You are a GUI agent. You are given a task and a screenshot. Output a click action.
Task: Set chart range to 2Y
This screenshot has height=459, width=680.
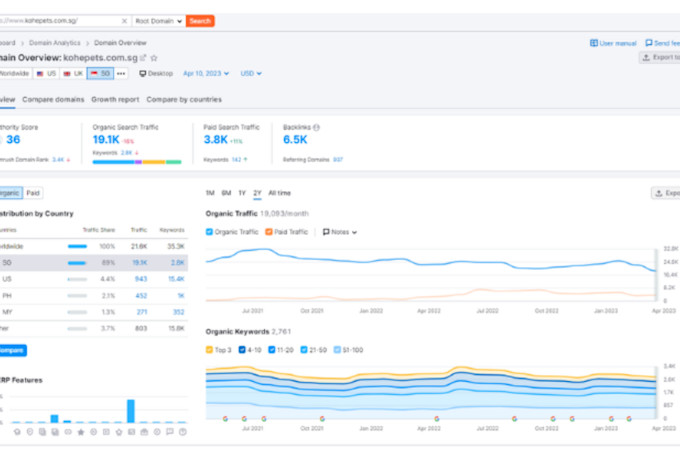tap(257, 193)
